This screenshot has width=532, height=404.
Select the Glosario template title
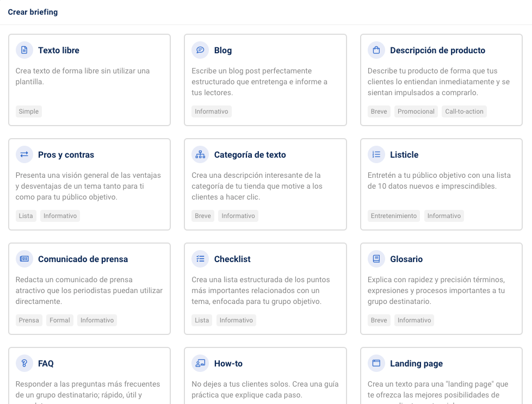click(x=406, y=259)
